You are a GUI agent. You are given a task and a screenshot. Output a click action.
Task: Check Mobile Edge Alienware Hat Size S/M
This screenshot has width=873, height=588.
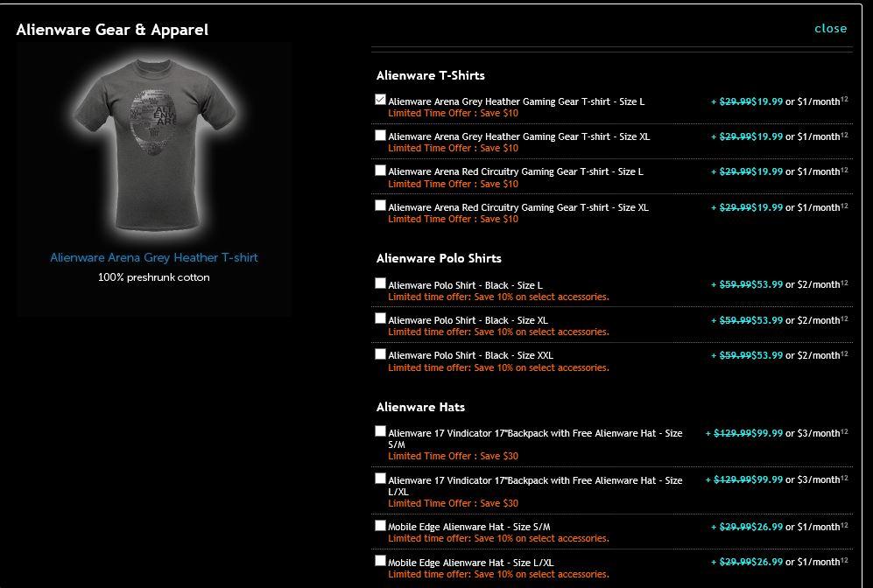pyautogui.click(x=380, y=525)
